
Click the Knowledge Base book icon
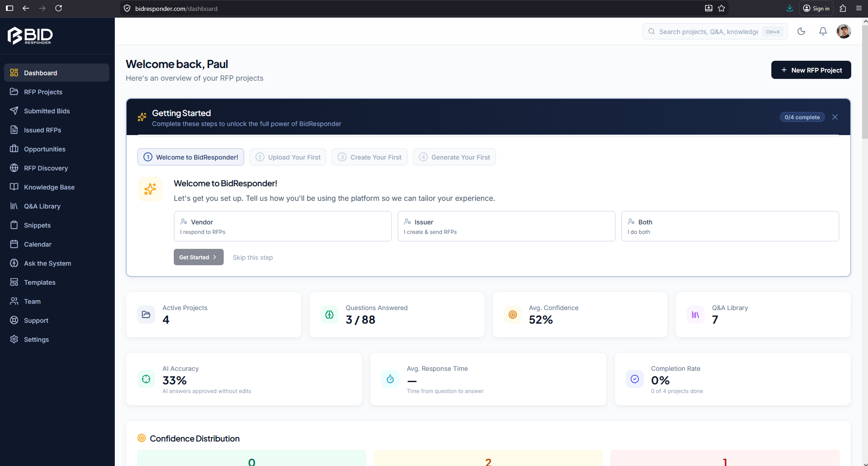pyautogui.click(x=14, y=187)
